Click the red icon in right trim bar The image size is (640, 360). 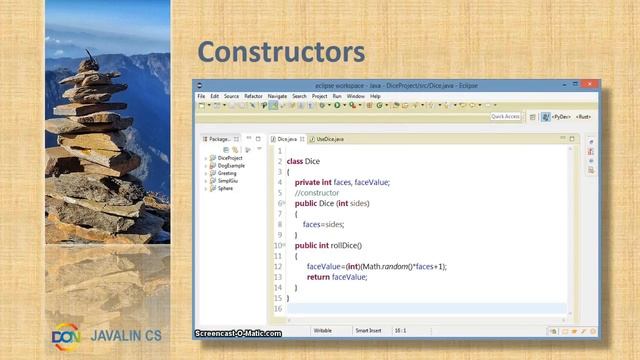tap(591, 151)
